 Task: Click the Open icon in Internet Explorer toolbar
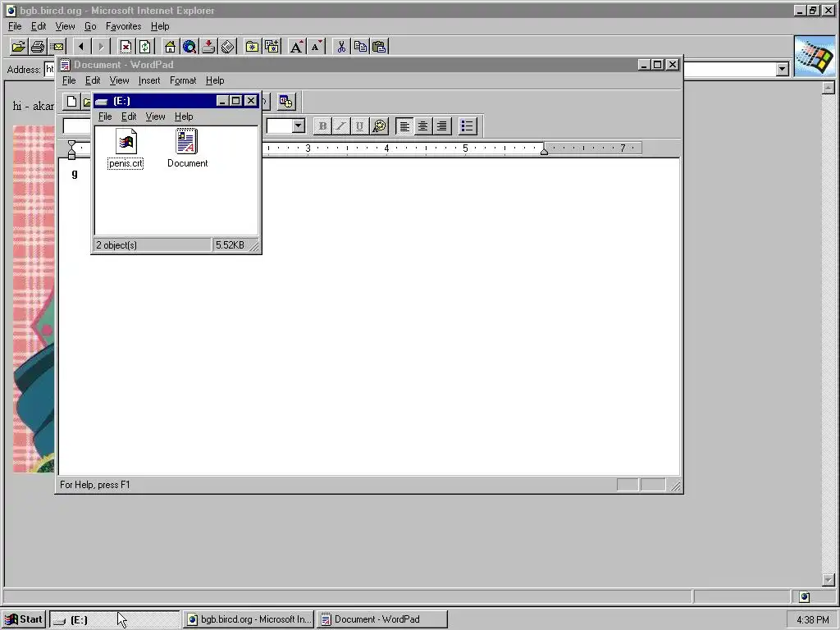click(18, 47)
